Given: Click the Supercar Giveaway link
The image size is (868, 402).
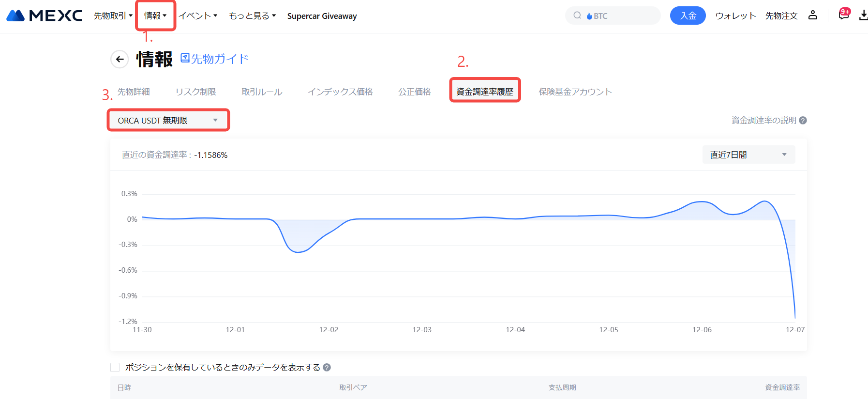Looking at the screenshot, I should pyautogui.click(x=322, y=16).
